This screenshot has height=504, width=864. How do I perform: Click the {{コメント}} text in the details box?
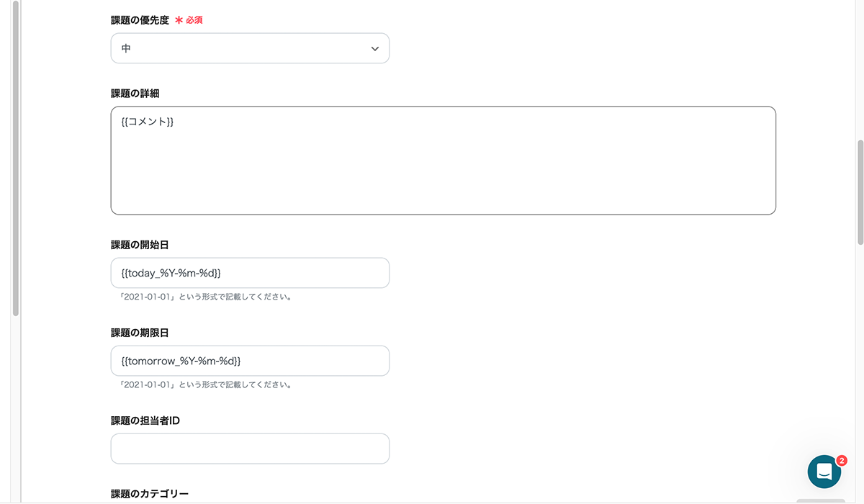coord(148,122)
